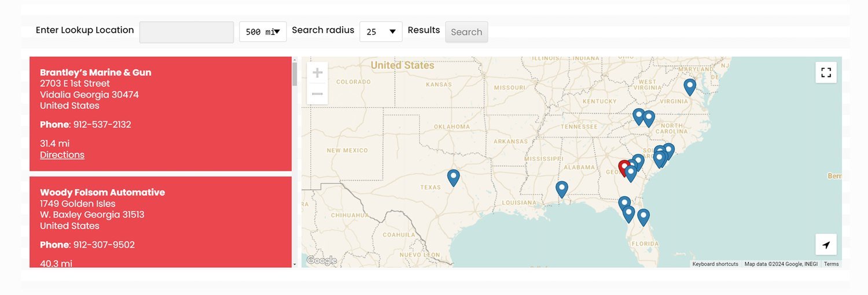Viewport: 868px width, 295px height.
Task: Open the Google logo on map
Action: (321, 261)
